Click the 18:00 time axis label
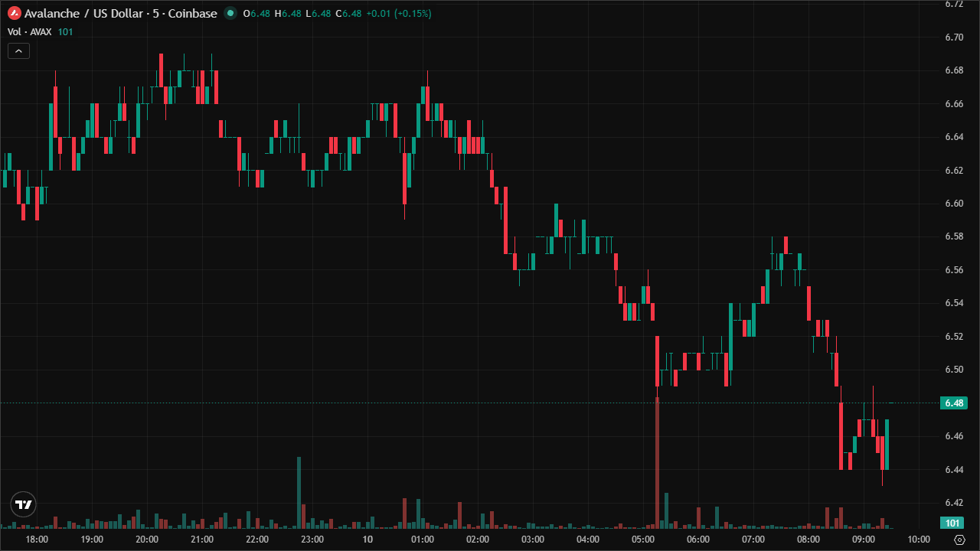Screen dimensions: 980x551 37,540
